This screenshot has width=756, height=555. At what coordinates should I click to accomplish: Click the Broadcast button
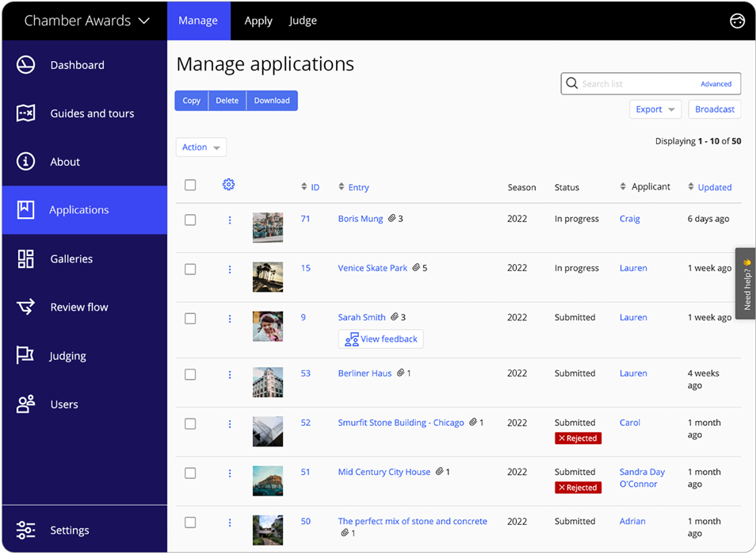[714, 109]
